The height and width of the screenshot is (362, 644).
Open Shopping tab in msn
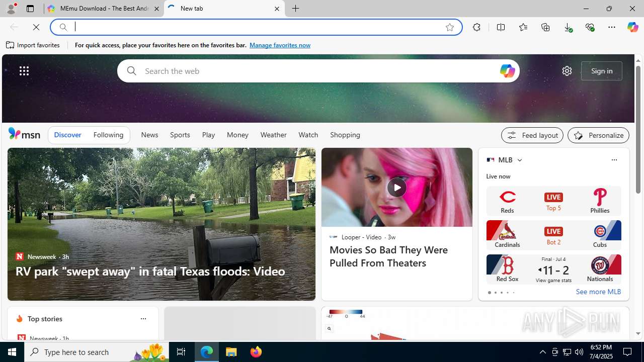point(345,135)
